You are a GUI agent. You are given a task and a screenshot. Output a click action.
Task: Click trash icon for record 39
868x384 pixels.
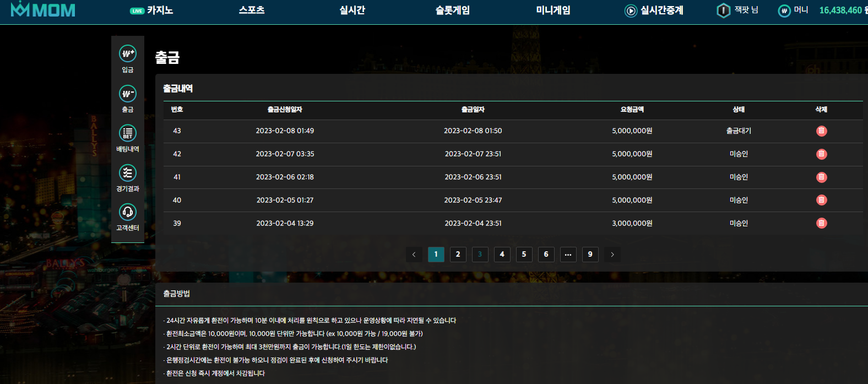[x=821, y=223]
